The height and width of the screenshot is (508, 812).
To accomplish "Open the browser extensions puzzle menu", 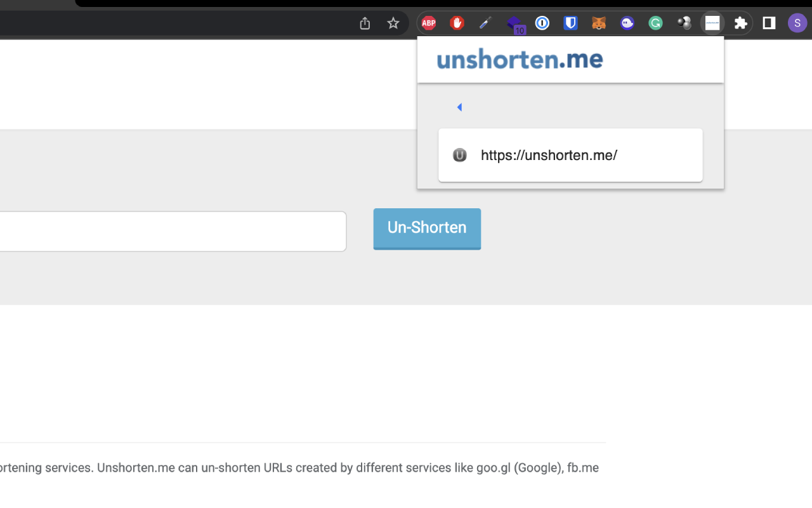I will pos(740,23).
